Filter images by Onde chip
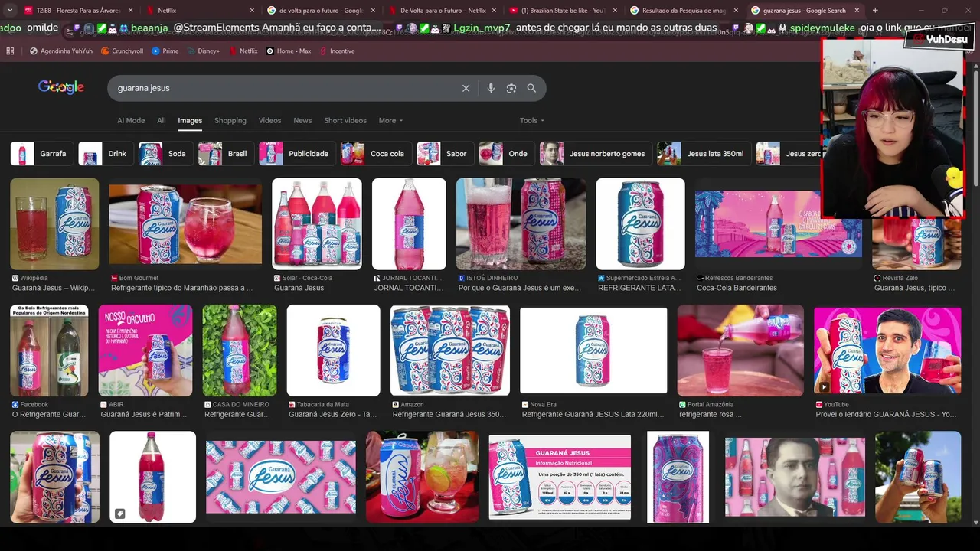 tap(507, 154)
